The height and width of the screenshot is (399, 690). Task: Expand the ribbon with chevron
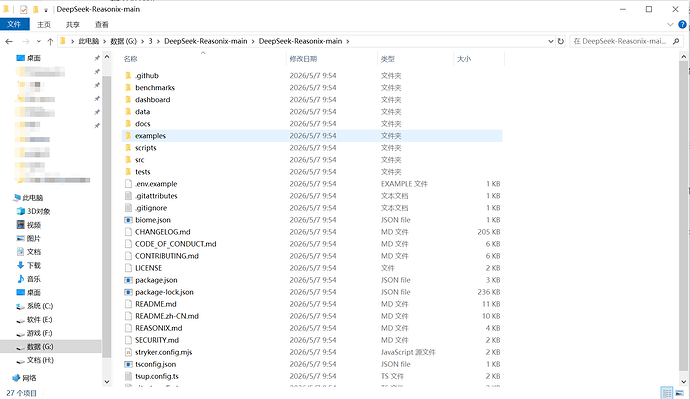click(x=670, y=25)
